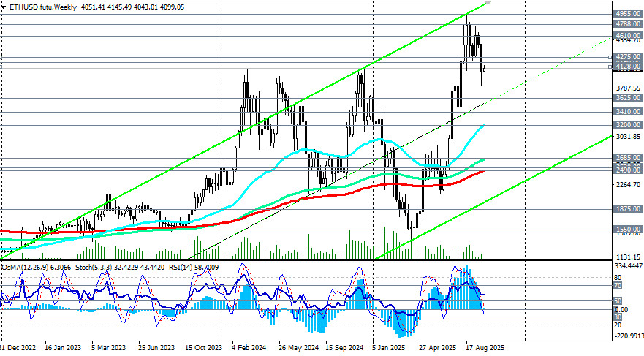Click the 3200.00 price level label

pyautogui.click(x=628, y=125)
